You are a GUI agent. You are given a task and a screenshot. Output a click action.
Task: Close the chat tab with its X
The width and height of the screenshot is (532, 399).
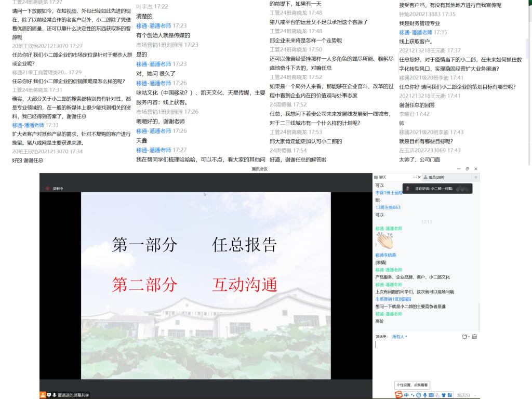[x=419, y=177]
